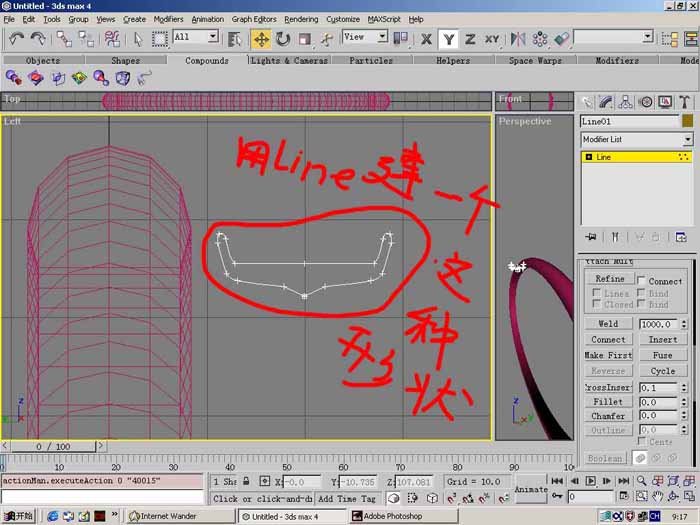Click the rectangular selection region icon
The image size is (700, 525).
pos(159,39)
